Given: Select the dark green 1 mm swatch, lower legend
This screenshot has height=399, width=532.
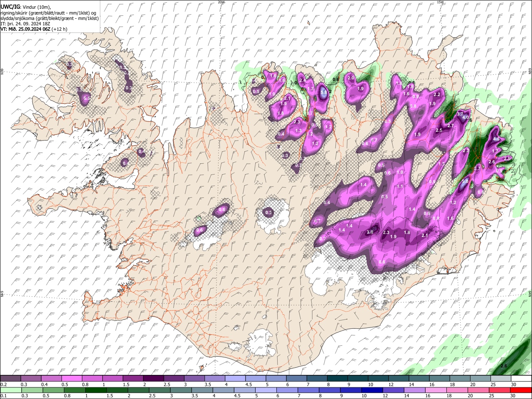Looking at the screenshot, I should (96, 390).
